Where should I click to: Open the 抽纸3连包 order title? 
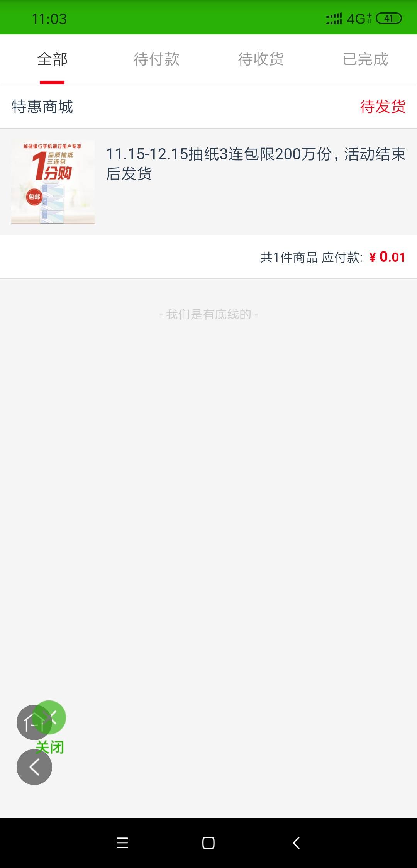(256, 164)
